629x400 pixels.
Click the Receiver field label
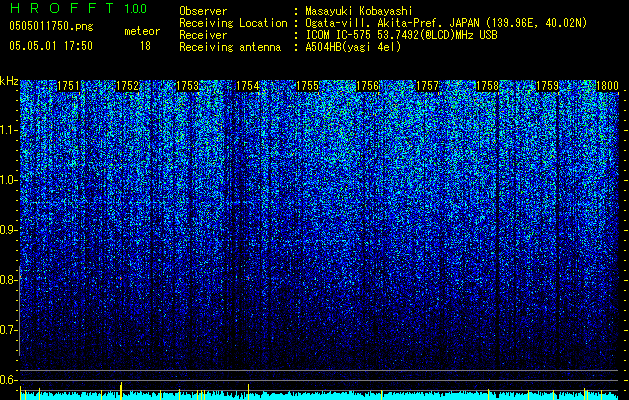(203, 35)
